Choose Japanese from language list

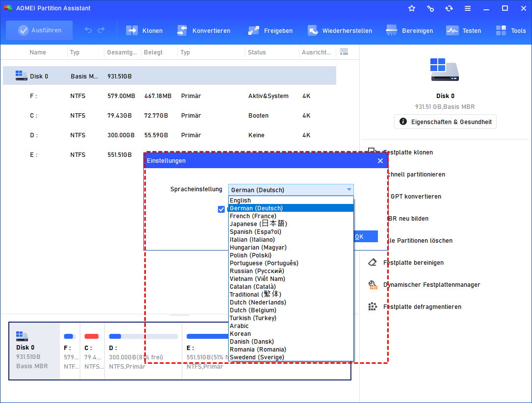tap(291, 224)
